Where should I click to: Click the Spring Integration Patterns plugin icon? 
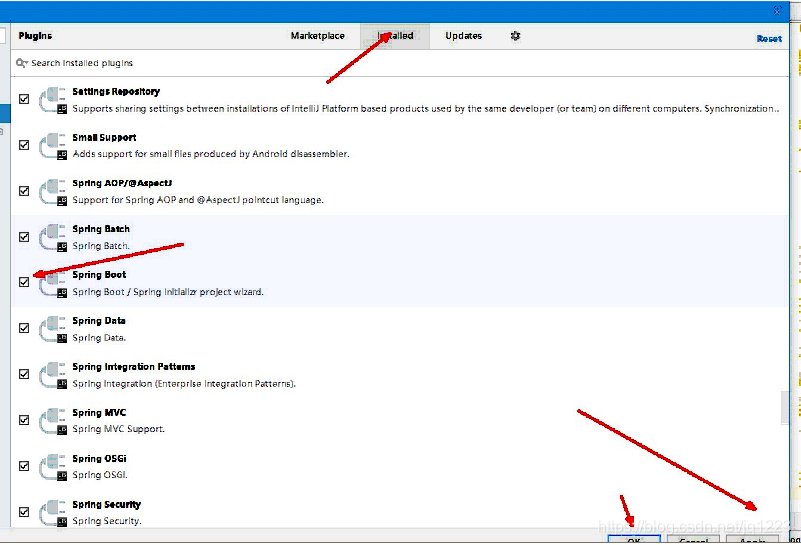(x=54, y=376)
